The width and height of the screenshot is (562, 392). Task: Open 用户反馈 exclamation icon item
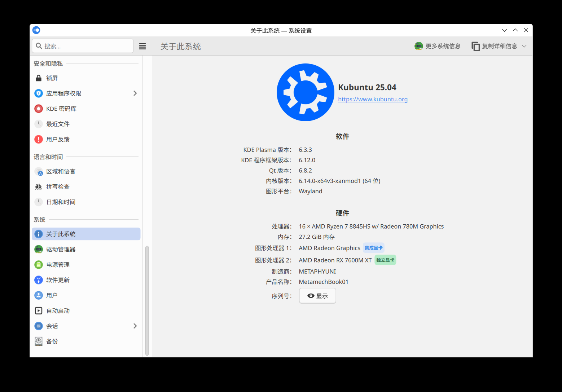tap(39, 139)
